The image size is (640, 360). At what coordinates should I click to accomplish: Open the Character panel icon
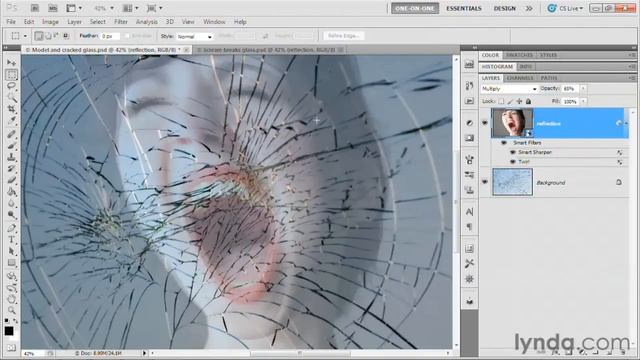(469, 211)
